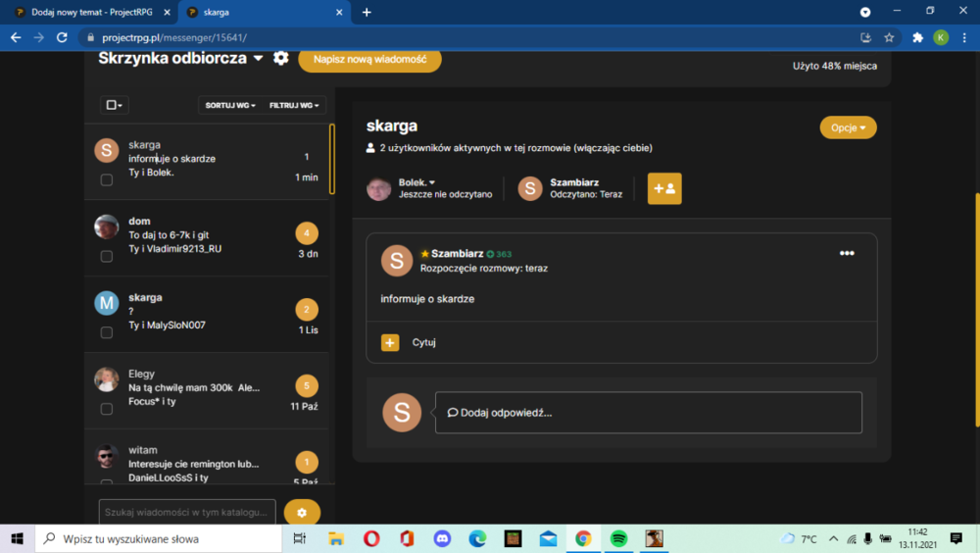Reload the page with the refresh icon
Viewport: 980px width, 553px height.
[62, 37]
